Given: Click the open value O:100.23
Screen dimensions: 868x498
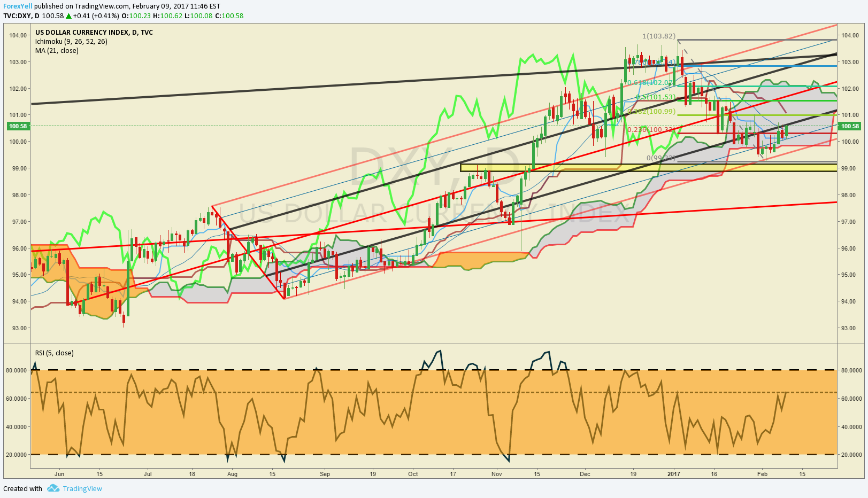Looking at the screenshot, I should [x=136, y=15].
